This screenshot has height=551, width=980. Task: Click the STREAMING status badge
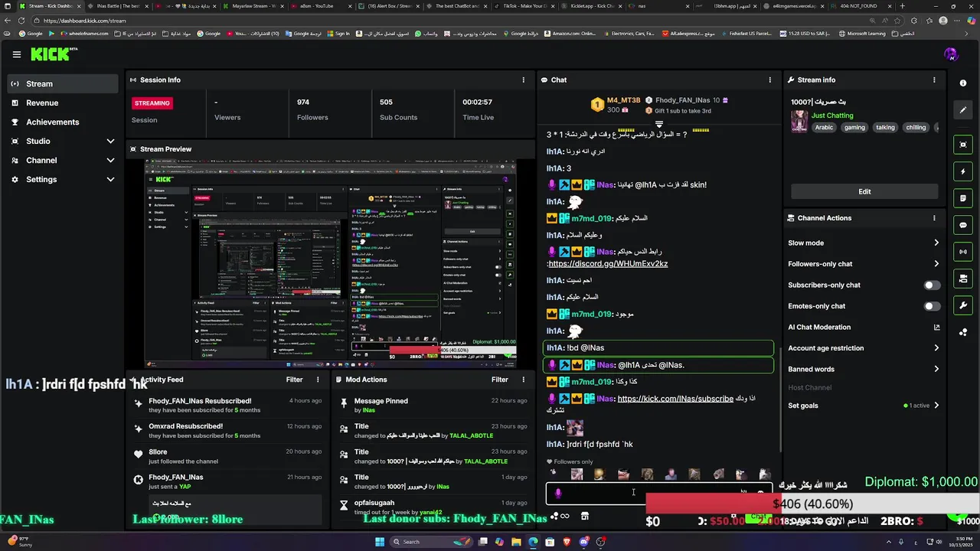click(x=152, y=103)
